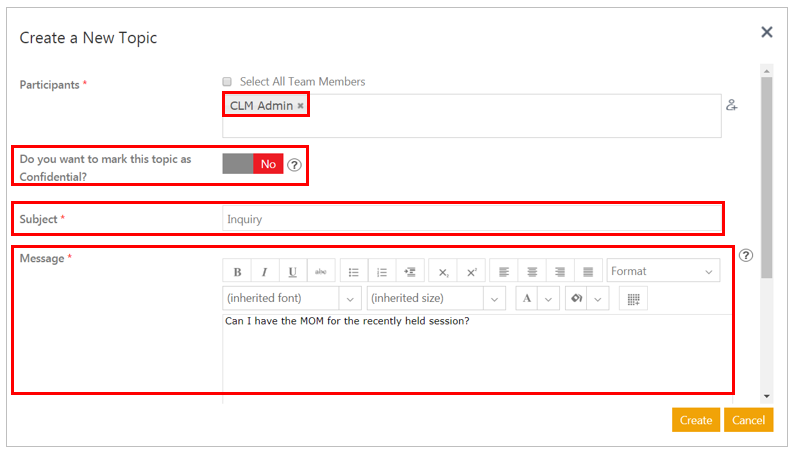
Task: Open the Format dropdown
Action: pyautogui.click(x=663, y=271)
